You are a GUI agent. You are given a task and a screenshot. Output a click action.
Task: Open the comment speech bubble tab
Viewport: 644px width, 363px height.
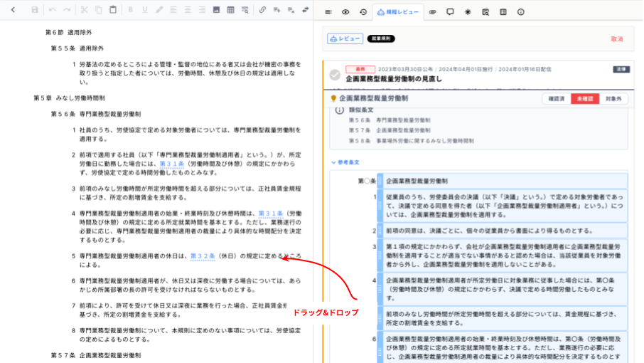tap(450, 12)
